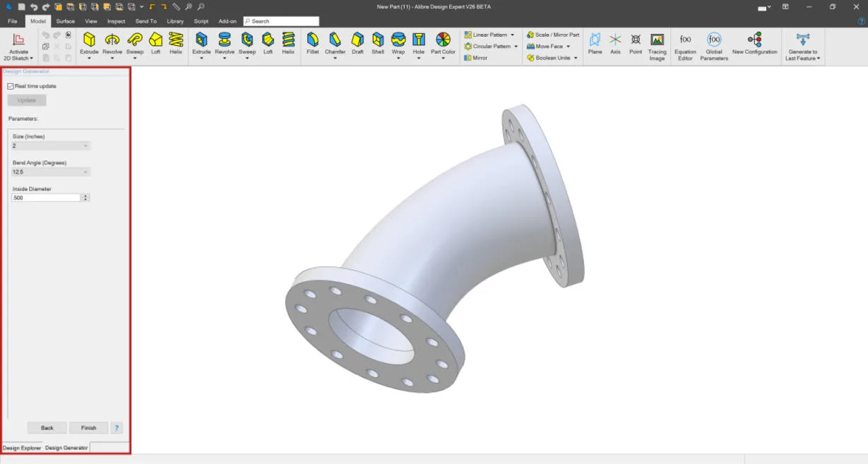The image size is (868, 464).
Task: Open the Size (Inches) dropdown
Action: 51,145
